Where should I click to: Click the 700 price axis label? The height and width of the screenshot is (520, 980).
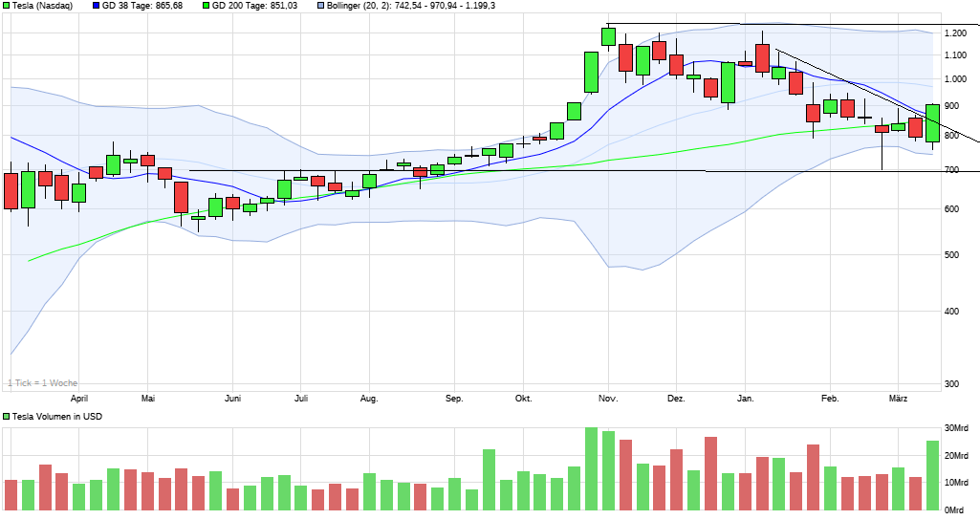click(x=951, y=170)
